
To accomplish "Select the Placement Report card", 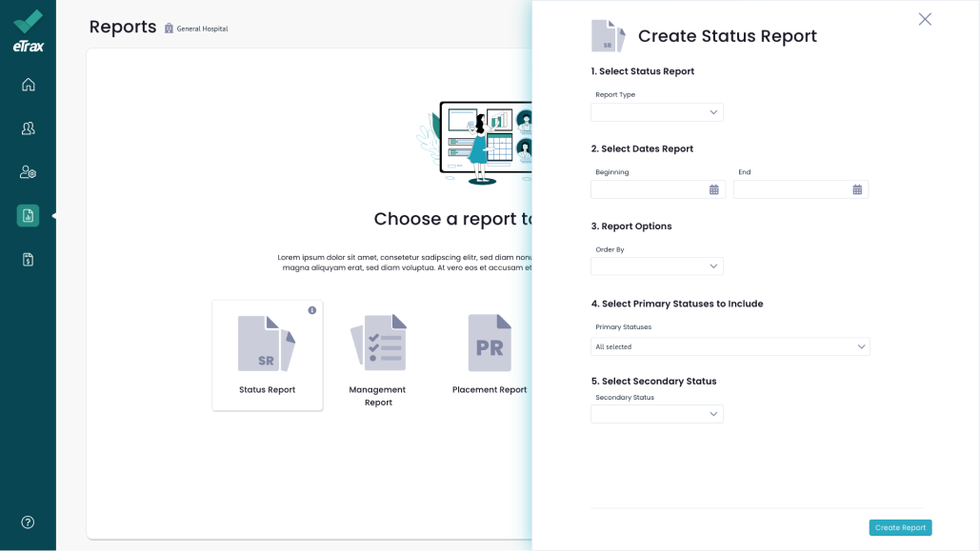I will tap(490, 354).
